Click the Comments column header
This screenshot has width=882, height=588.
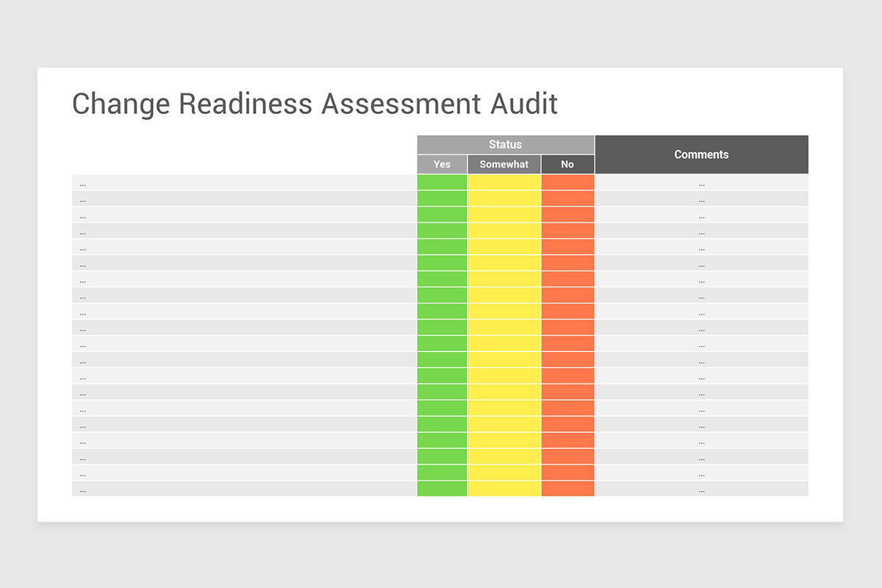pyautogui.click(x=701, y=154)
